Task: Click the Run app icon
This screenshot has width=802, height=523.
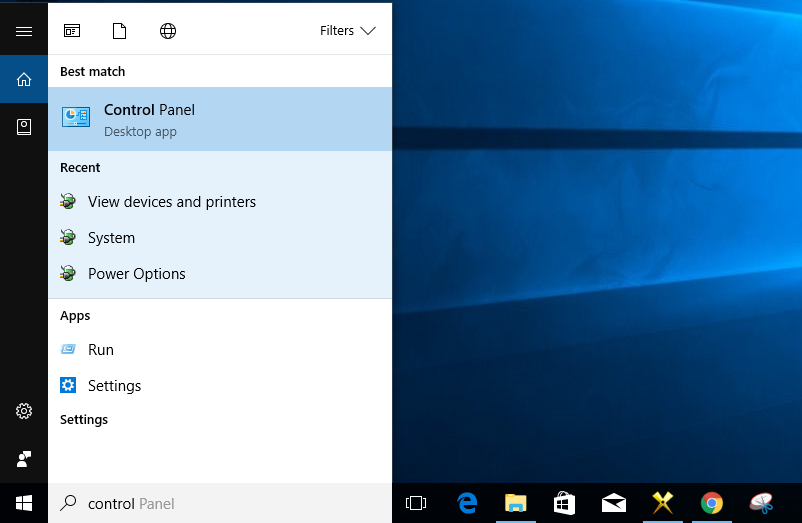Action: click(68, 349)
